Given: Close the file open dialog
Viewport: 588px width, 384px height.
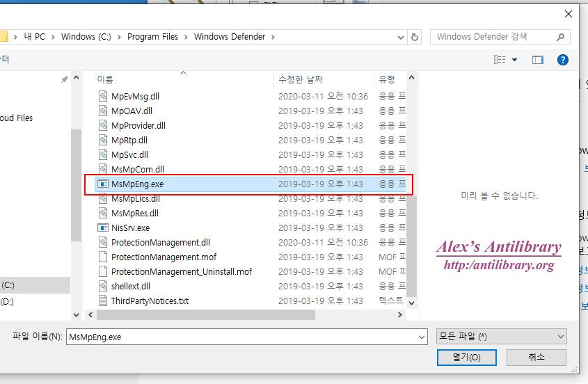Looking at the screenshot, I should pyautogui.click(x=569, y=14).
